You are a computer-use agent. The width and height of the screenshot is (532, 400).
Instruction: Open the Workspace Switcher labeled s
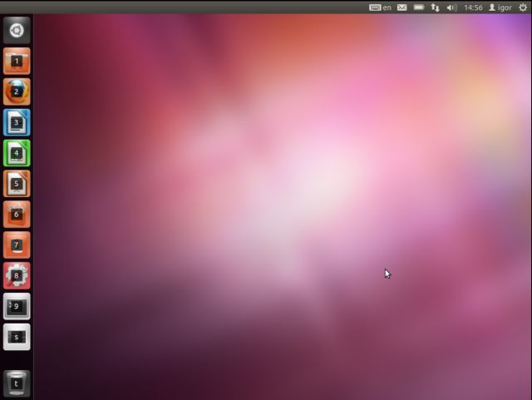tap(17, 337)
